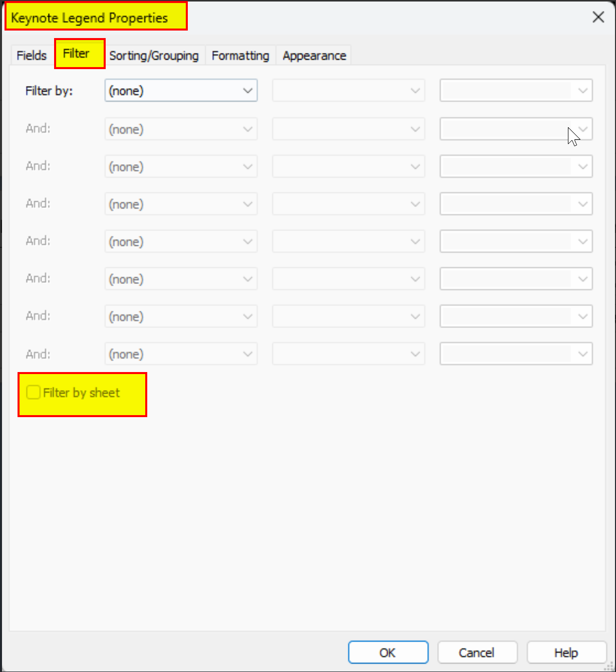Image resolution: width=616 pixels, height=672 pixels.
Task: Expand the first And row's (none) field dropdown
Action: (x=181, y=129)
